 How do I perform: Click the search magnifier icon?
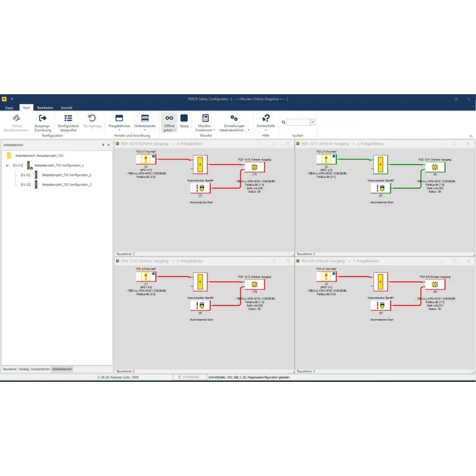(283, 122)
